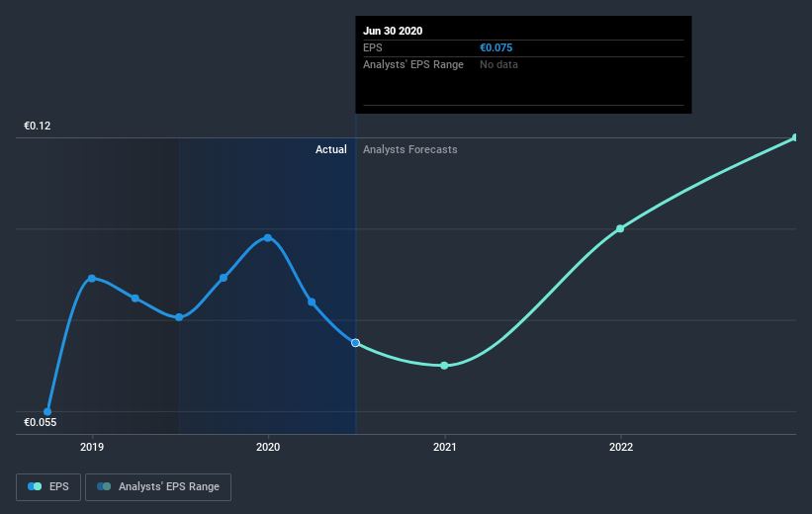Viewport: 812px width, 514px height.
Task: Click the final forecast point at €0.12
Action: coord(795,137)
